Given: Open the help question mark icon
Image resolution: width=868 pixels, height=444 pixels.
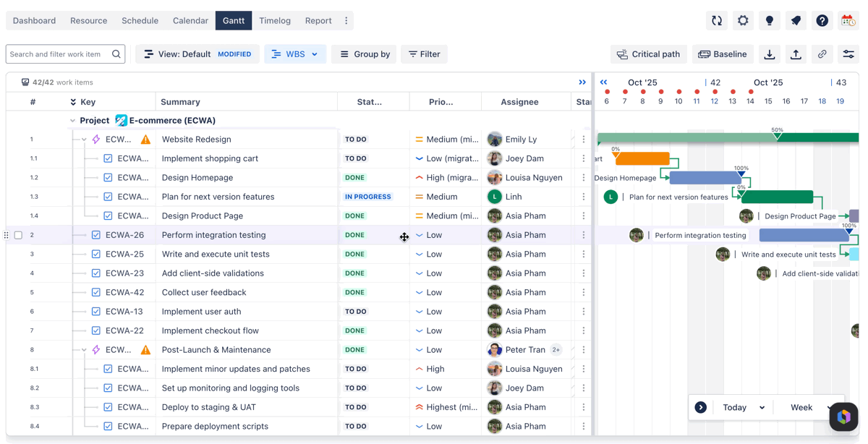Looking at the screenshot, I should pyautogui.click(x=822, y=21).
